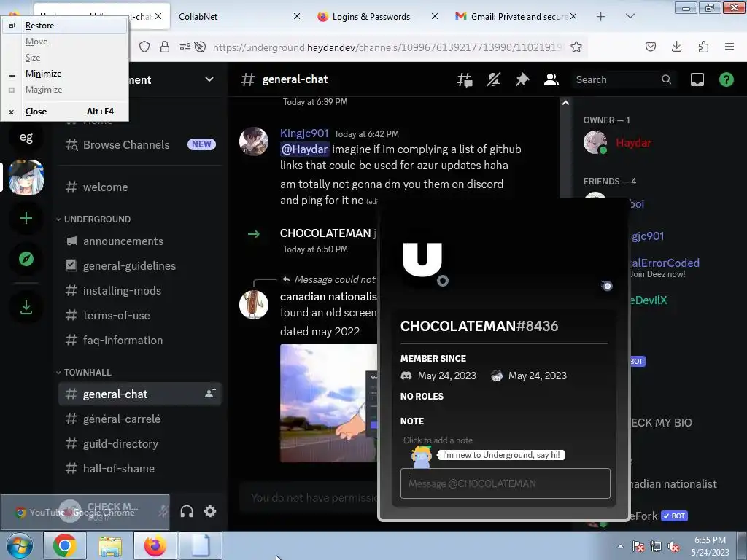Show hidden tray icons arrow
The image size is (747, 560).
coord(620,546)
